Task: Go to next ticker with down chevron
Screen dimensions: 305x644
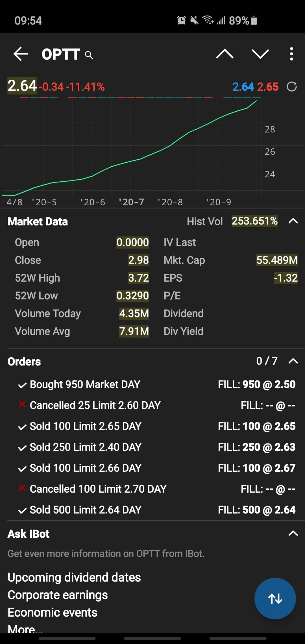Action: pyautogui.click(x=260, y=54)
